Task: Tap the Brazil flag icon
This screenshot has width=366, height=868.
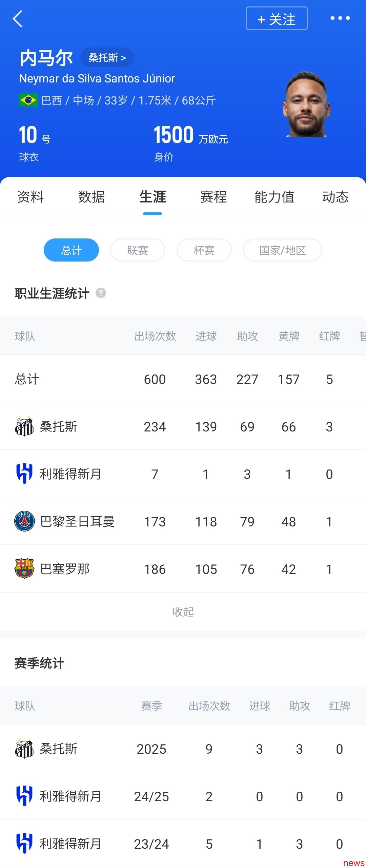Action: [28, 100]
